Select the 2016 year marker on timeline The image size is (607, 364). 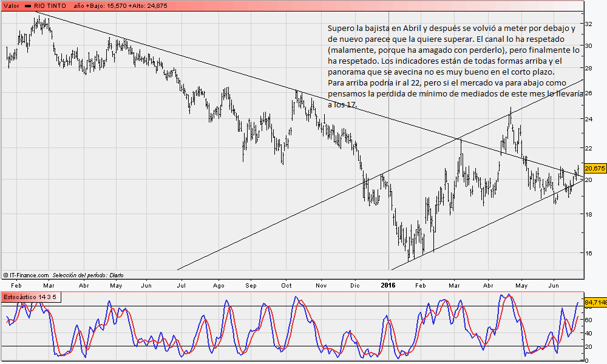click(x=387, y=285)
